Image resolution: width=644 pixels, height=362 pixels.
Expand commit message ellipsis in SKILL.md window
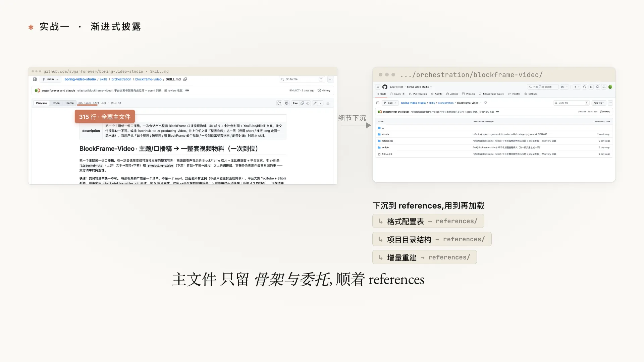187,90
